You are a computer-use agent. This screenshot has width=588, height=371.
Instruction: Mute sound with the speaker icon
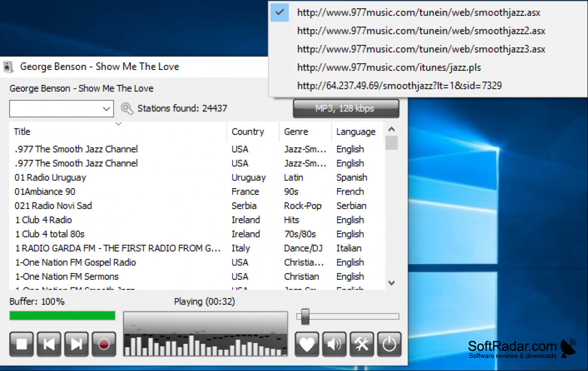point(334,344)
